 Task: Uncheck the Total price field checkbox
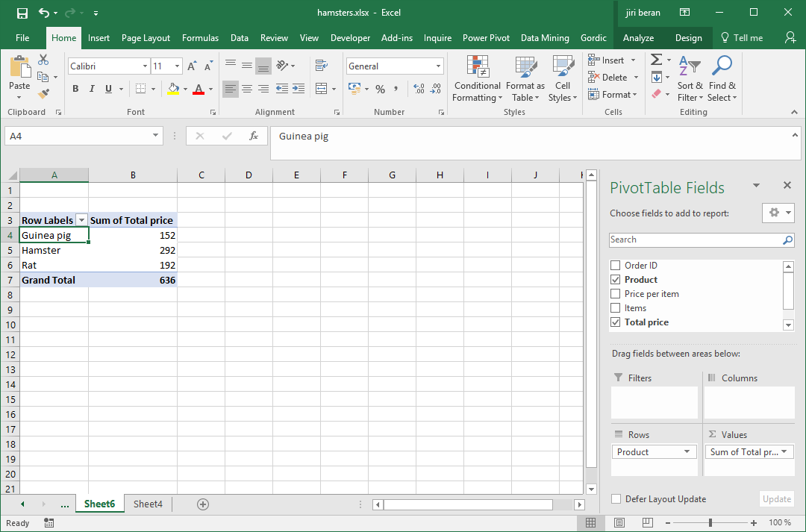[615, 322]
